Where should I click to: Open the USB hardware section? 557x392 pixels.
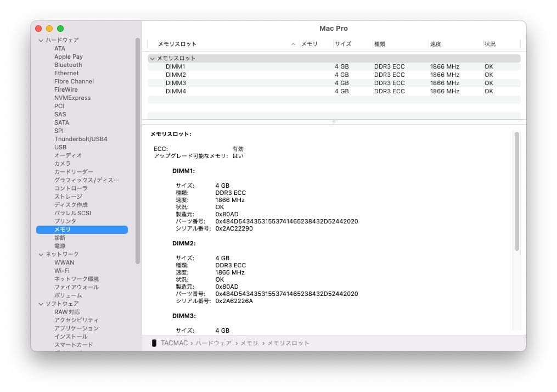60,147
